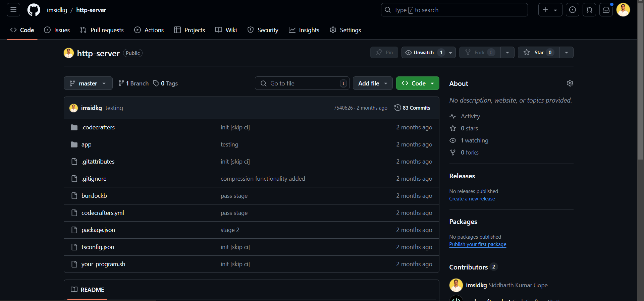Open the hamburger navigation menu

tap(13, 10)
